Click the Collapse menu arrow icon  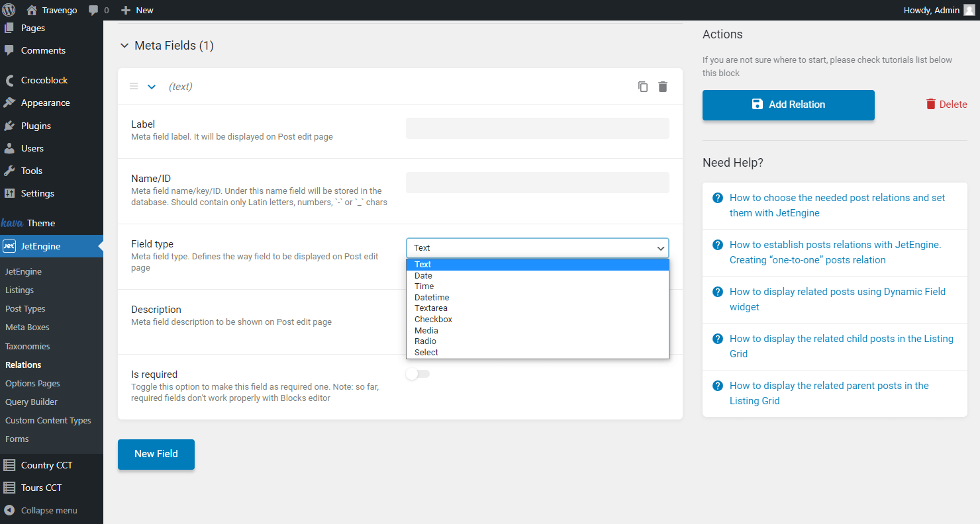(x=9, y=510)
